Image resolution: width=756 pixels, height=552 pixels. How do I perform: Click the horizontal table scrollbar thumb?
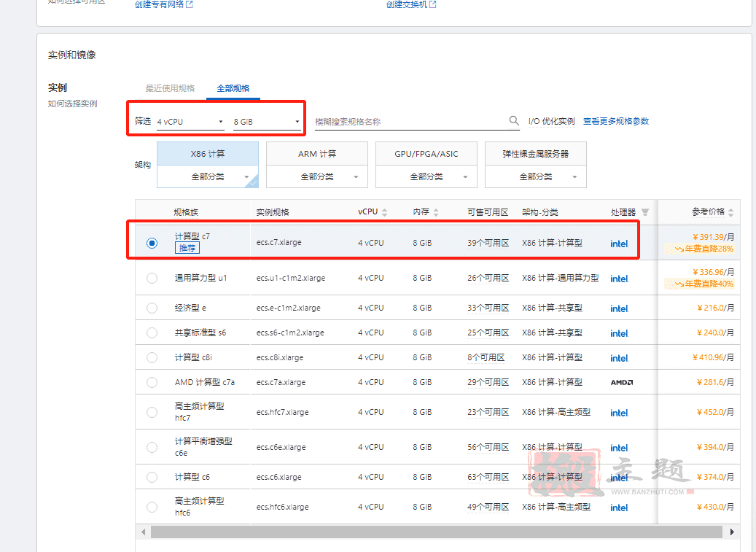[437, 532]
